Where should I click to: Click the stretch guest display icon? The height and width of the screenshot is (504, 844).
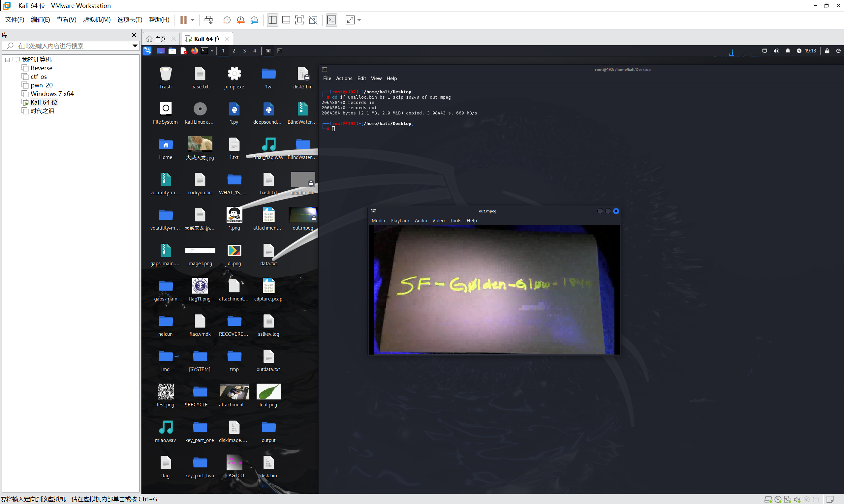(x=350, y=20)
